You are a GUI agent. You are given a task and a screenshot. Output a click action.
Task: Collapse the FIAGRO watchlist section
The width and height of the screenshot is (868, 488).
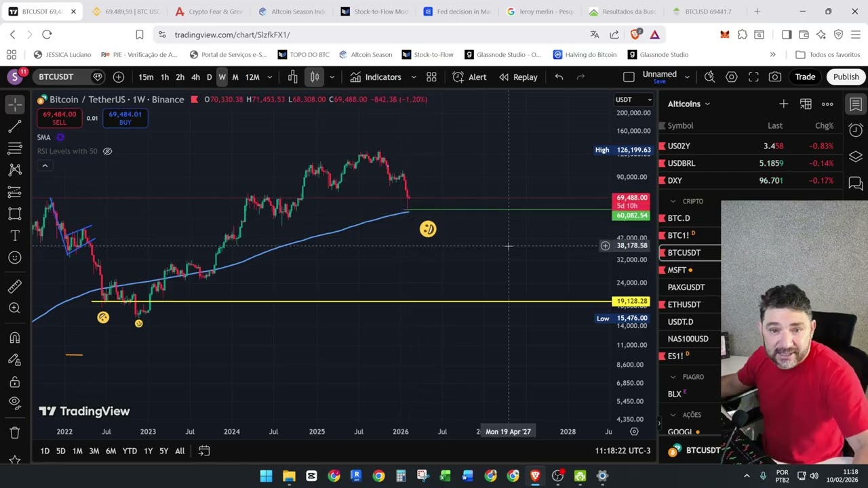(x=673, y=377)
